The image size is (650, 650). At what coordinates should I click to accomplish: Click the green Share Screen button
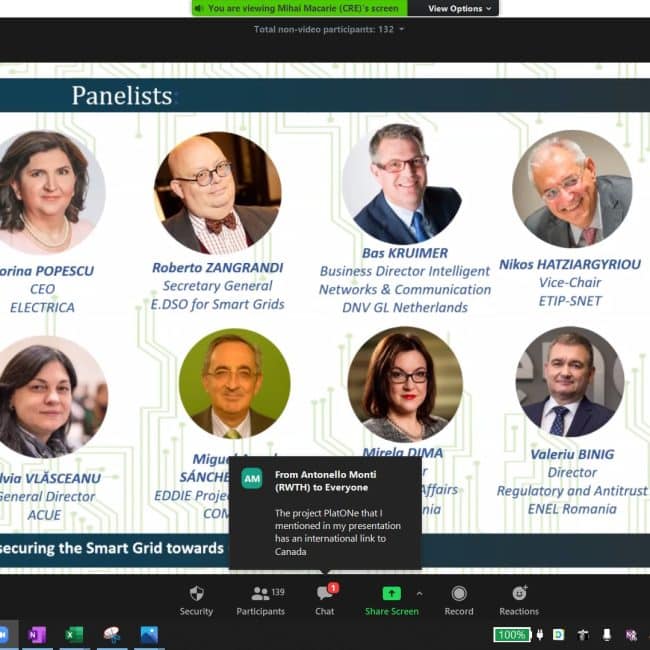[x=392, y=600]
